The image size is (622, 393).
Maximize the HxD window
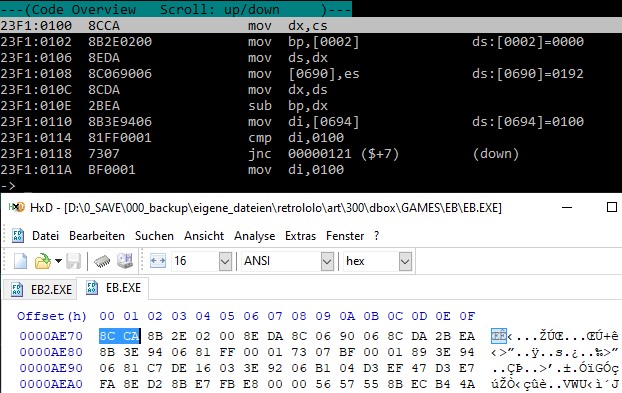(612, 207)
